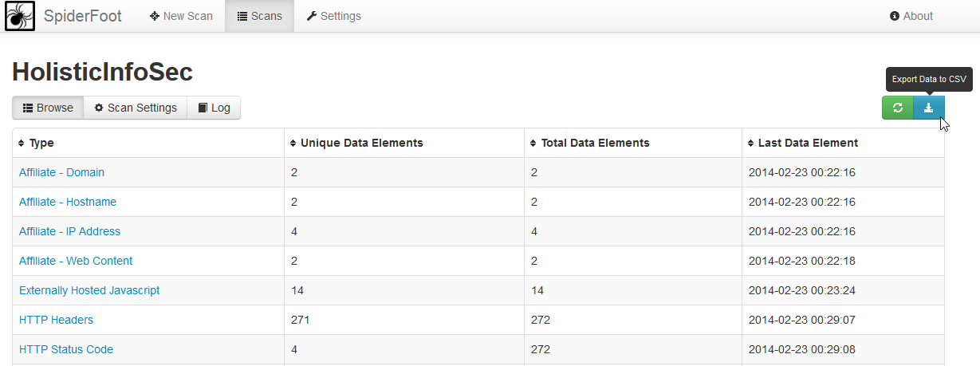Switch to the Browse view
The width and height of the screenshot is (980, 366).
(x=48, y=108)
